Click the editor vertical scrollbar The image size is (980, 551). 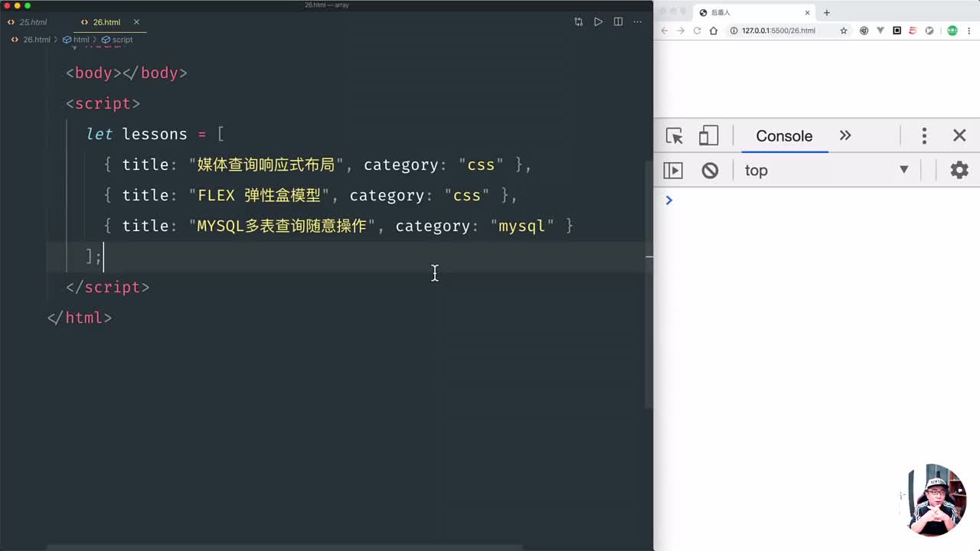(x=649, y=283)
